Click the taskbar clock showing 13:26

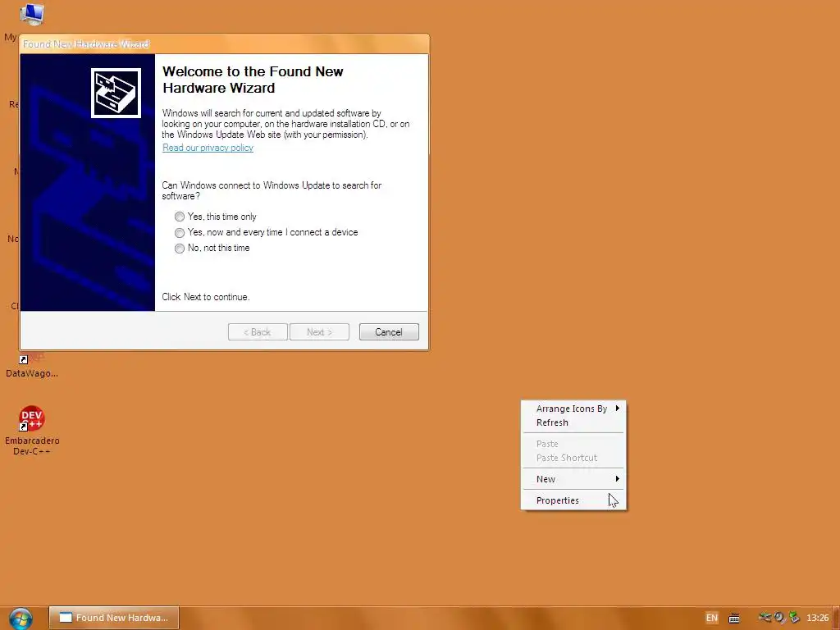(x=818, y=618)
